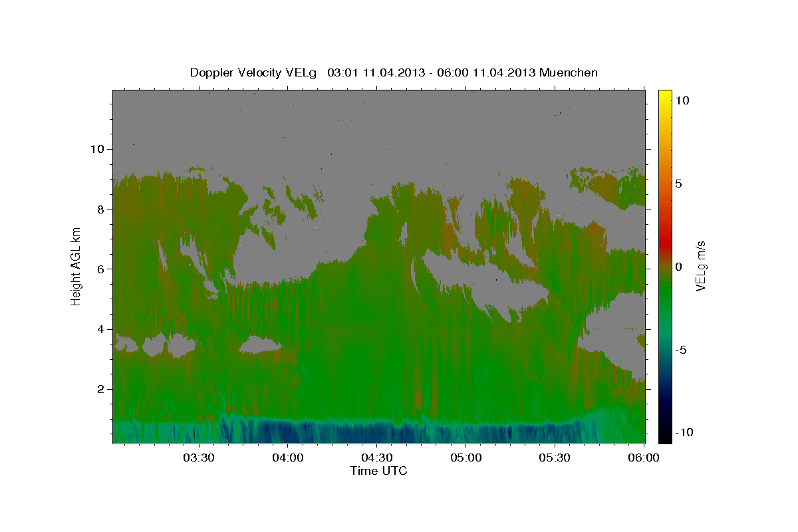Click the 04:00 time tick label
This screenshot has width=798, height=532.
[x=288, y=458]
